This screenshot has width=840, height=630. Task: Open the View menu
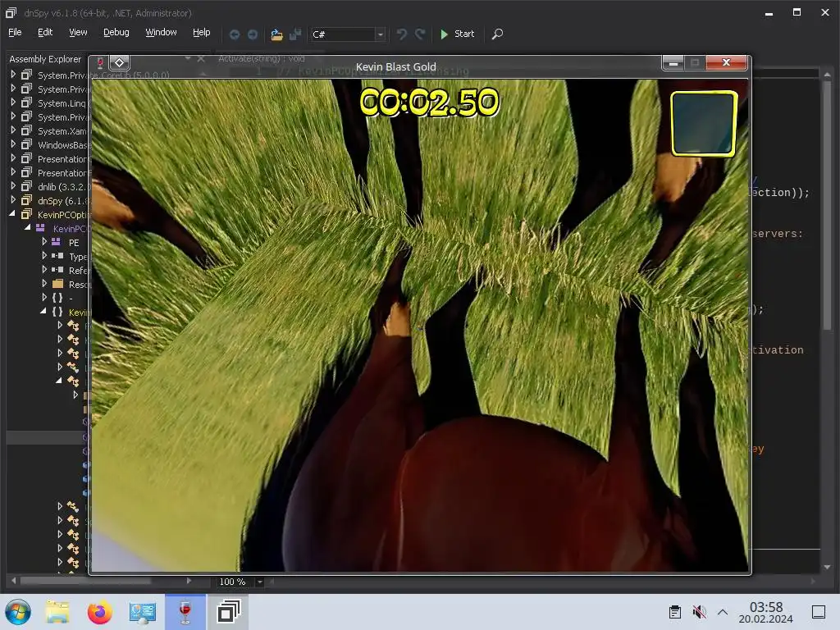coord(78,32)
